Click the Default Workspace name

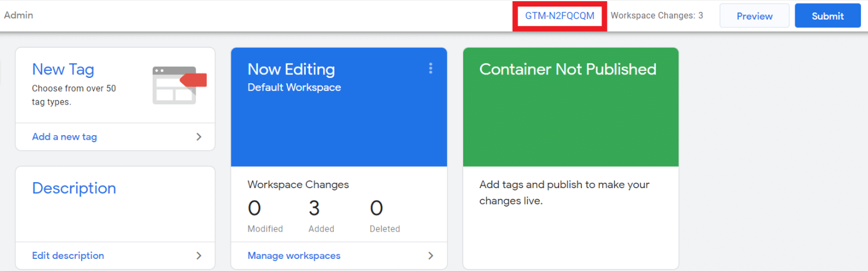[x=294, y=87]
